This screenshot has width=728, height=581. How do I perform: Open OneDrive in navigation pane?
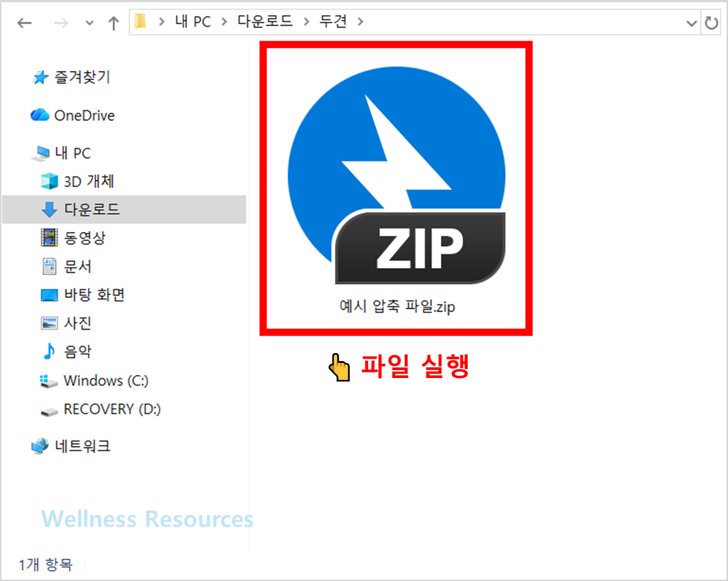[x=84, y=115]
